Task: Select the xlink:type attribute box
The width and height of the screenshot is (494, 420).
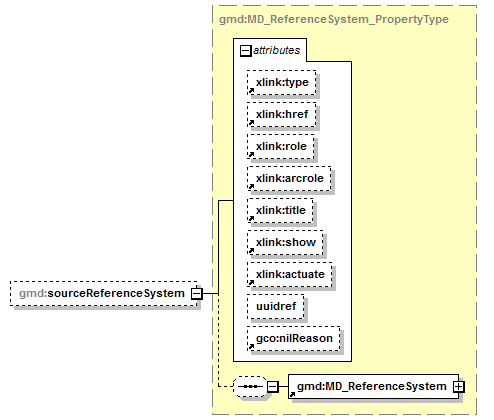Action: tap(282, 82)
